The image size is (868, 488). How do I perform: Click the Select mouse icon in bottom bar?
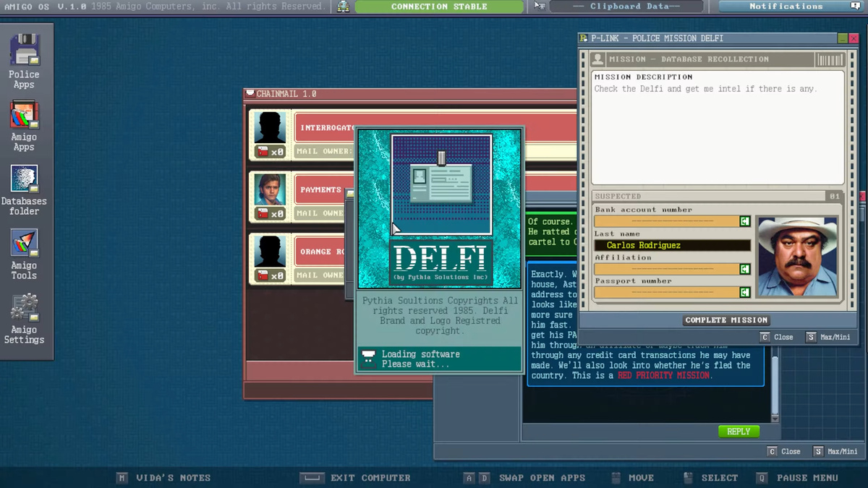(688, 478)
